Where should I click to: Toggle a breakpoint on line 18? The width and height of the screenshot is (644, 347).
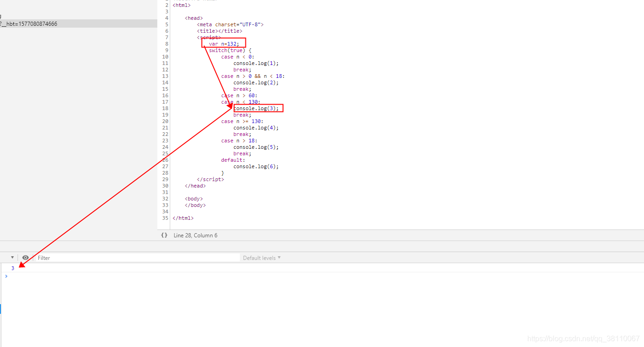click(x=166, y=108)
